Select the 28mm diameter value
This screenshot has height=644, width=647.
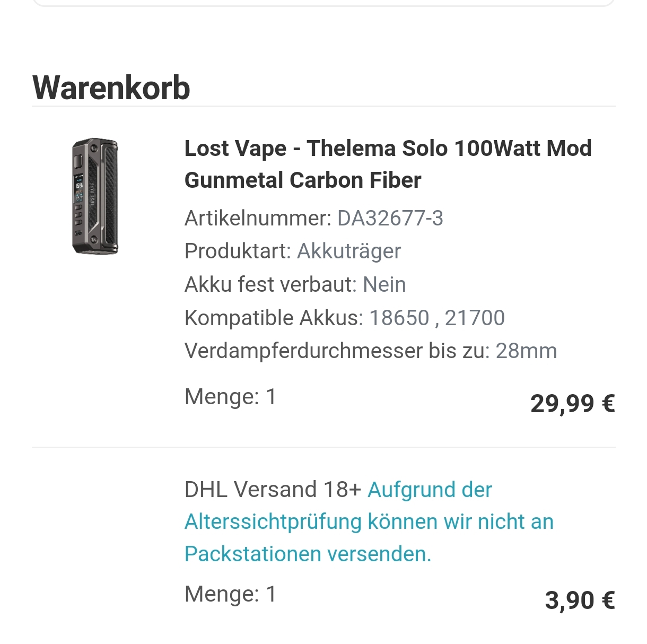[526, 351]
